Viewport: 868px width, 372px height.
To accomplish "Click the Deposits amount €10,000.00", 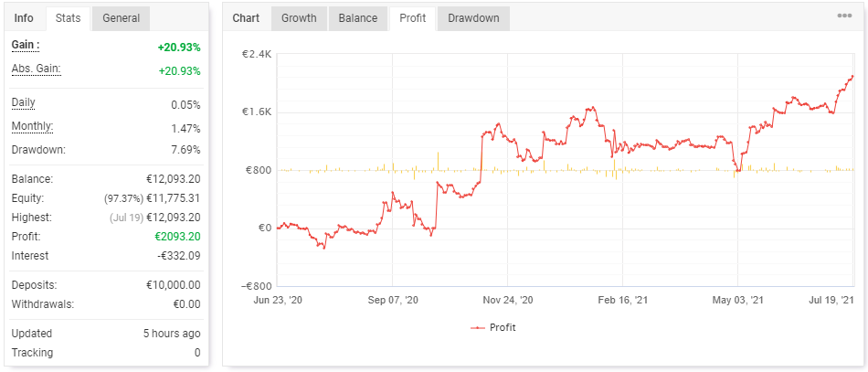I will click(173, 285).
